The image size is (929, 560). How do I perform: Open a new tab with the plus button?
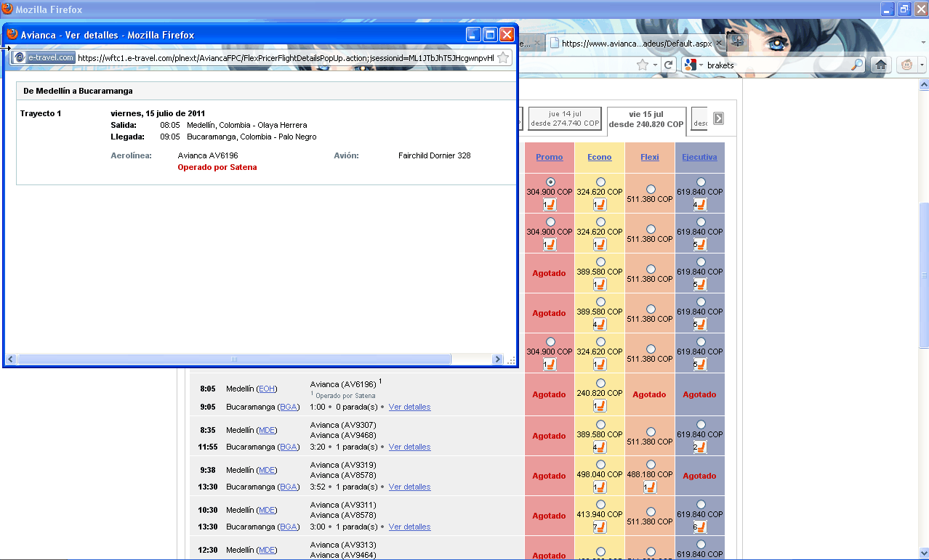737,42
